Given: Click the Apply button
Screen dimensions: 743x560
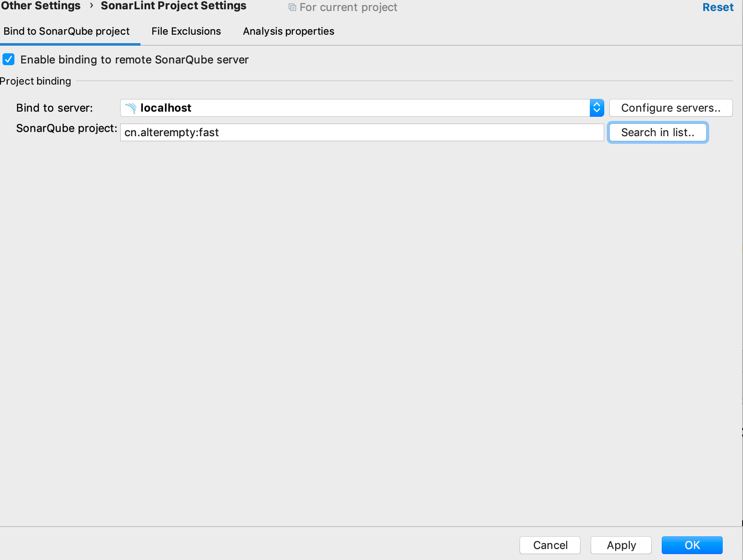Looking at the screenshot, I should click(621, 545).
